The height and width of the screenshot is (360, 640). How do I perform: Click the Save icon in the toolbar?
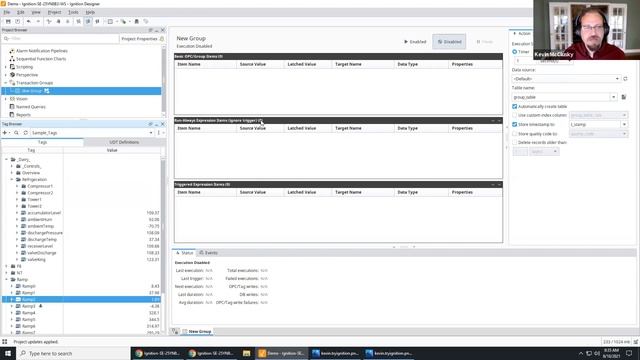(x=8, y=21)
